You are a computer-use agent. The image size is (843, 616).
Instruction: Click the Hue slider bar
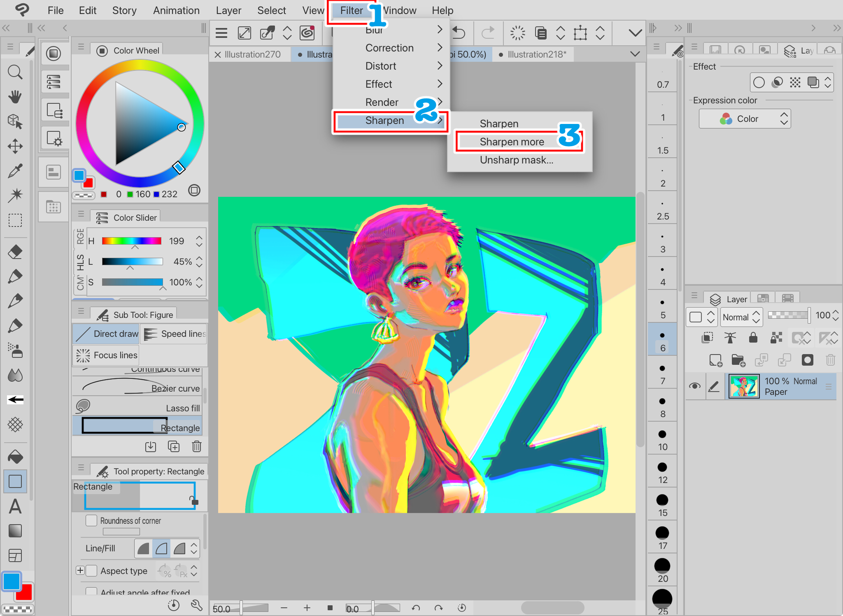[132, 241]
